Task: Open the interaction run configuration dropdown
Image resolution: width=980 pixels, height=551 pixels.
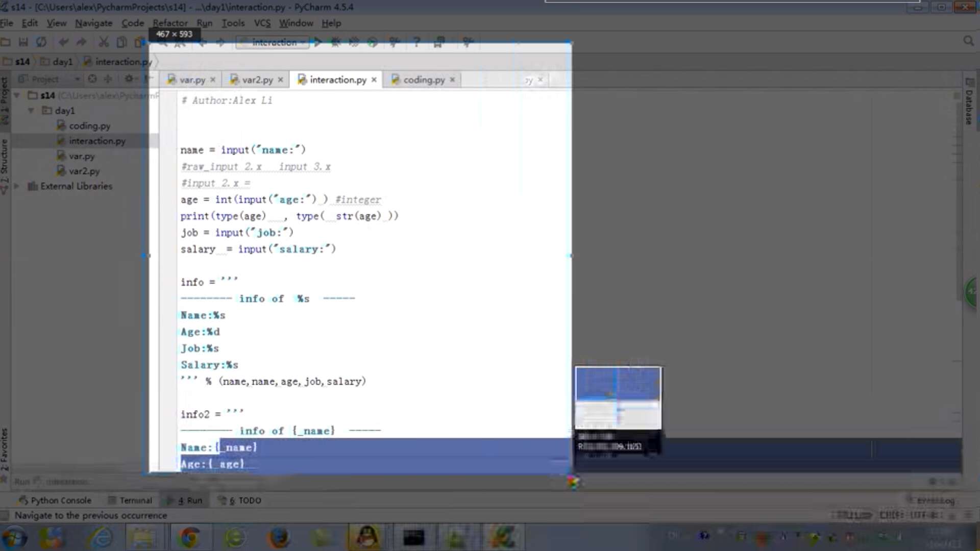Action: [273, 42]
